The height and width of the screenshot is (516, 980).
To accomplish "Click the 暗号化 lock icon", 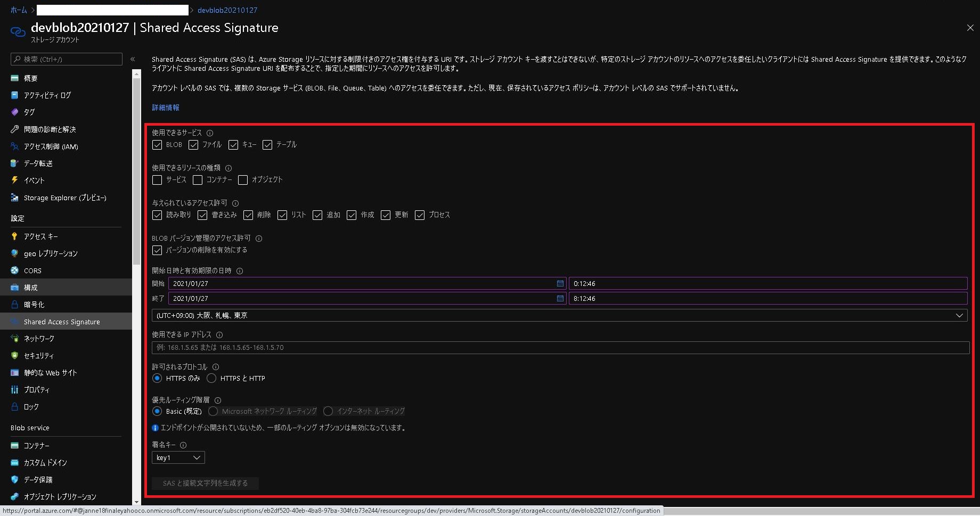I will tap(15, 305).
